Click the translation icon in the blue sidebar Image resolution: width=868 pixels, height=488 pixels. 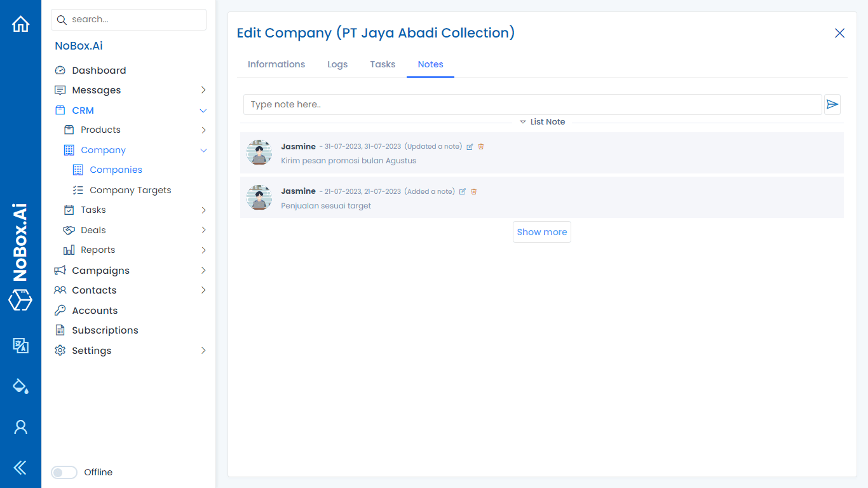click(x=20, y=346)
